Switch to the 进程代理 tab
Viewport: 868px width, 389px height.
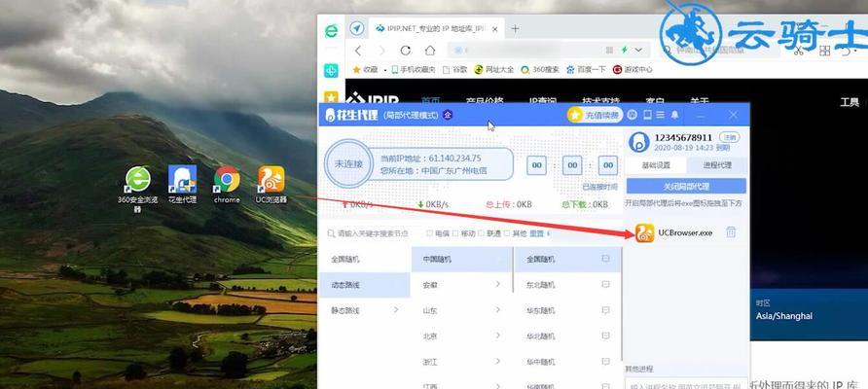[x=717, y=165]
